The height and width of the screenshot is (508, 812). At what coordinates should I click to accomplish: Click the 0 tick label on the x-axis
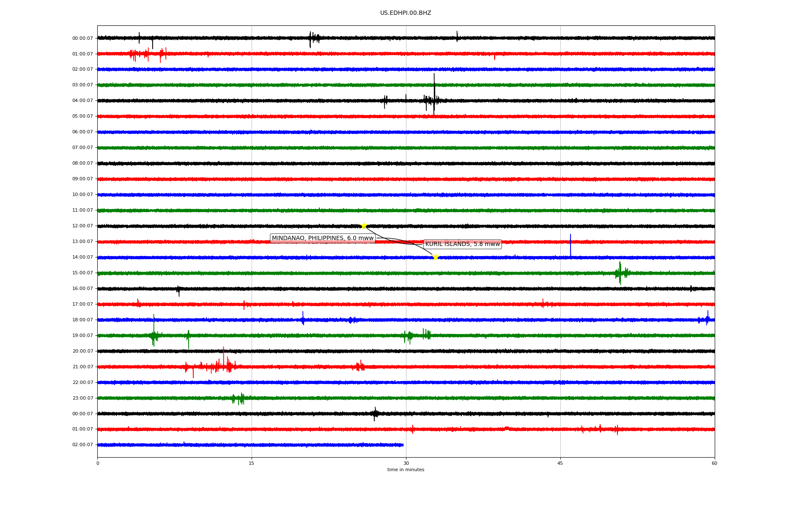[98, 463]
